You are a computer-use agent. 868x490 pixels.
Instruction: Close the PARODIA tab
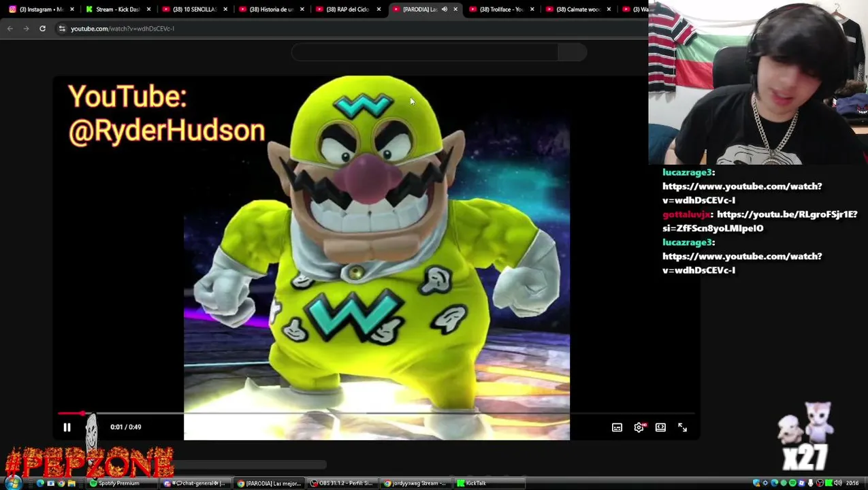[x=455, y=9]
